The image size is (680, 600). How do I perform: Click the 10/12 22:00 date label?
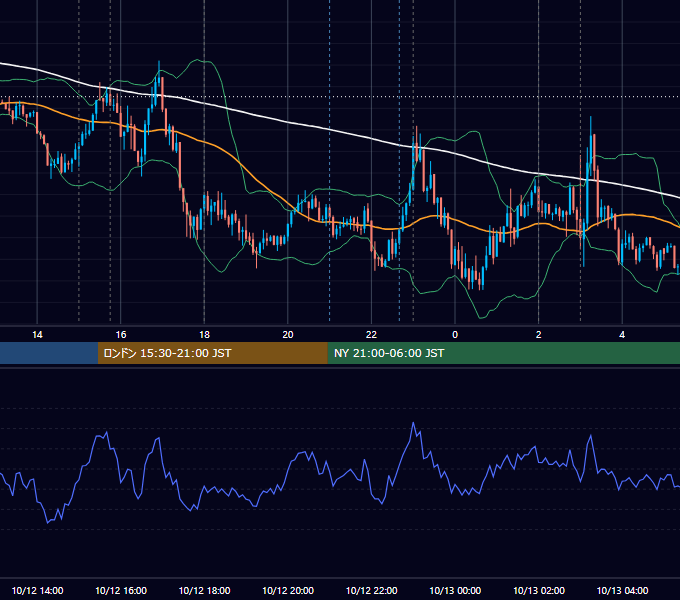[371, 590]
